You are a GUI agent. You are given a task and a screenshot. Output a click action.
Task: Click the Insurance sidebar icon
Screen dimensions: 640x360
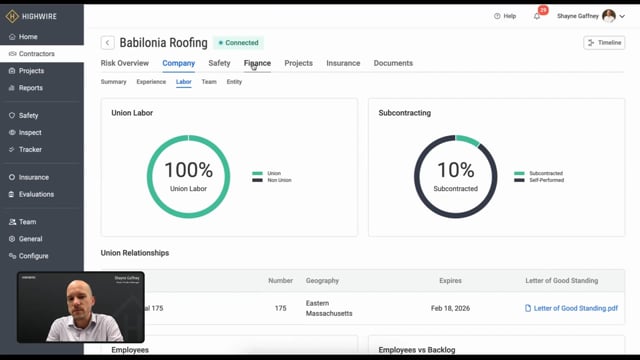pos(12,177)
